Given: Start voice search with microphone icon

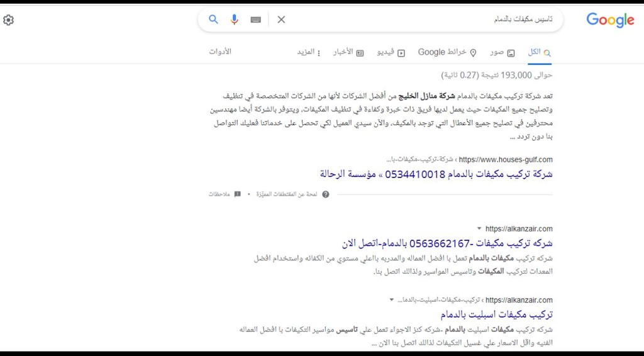Looking at the screenshot, I should [x=234, y=19].
